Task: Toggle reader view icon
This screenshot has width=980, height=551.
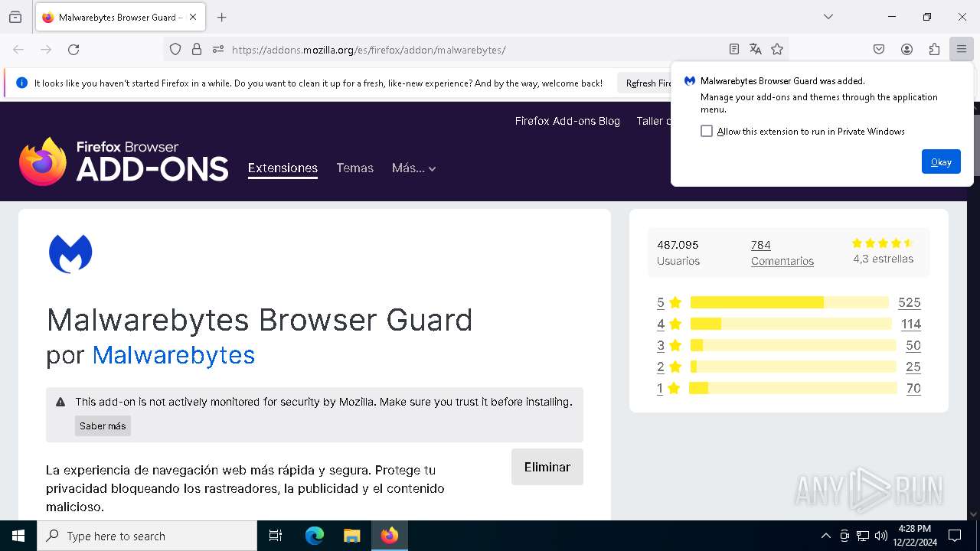Action: pyautogui.click(x=734, y=49)
